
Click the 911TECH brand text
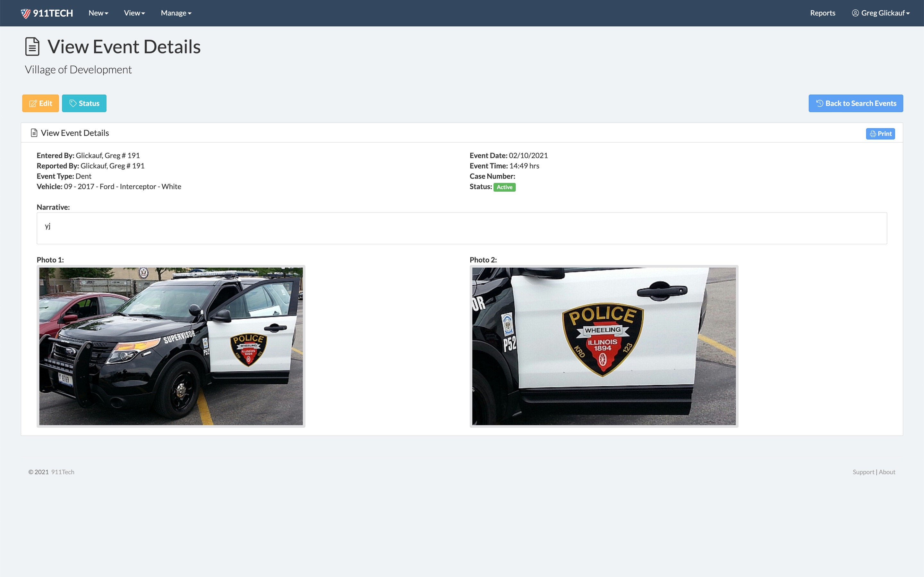[53, 13]
